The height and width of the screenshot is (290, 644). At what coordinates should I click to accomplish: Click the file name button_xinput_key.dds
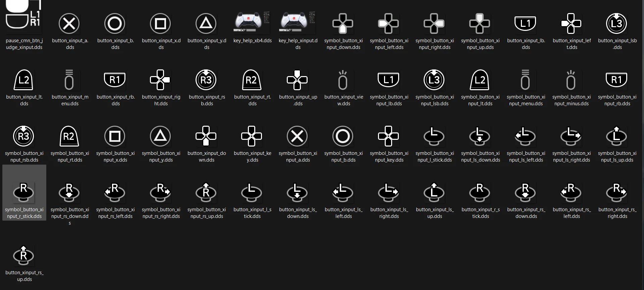coord(252,157)
